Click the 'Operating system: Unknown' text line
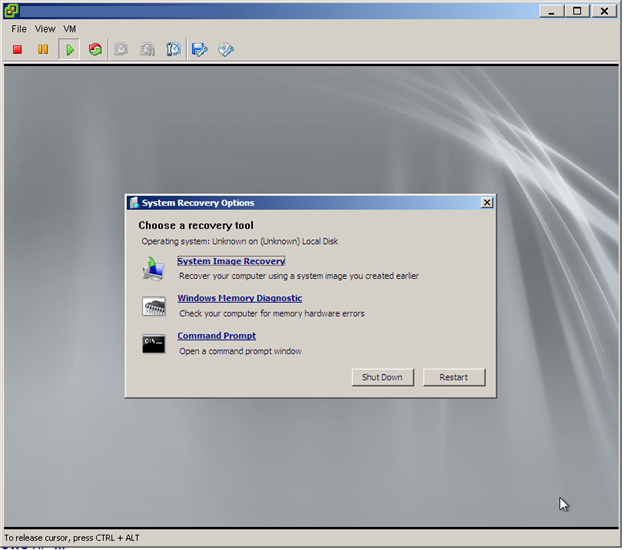 240,242
